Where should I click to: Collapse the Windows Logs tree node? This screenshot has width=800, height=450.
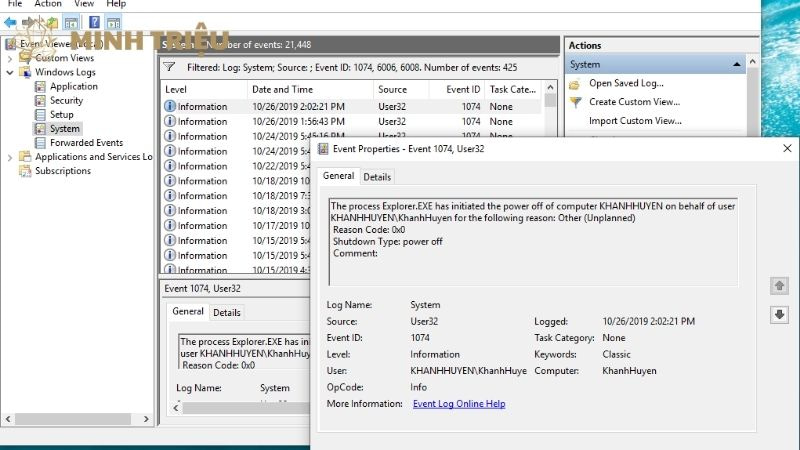tap(10, 72)
